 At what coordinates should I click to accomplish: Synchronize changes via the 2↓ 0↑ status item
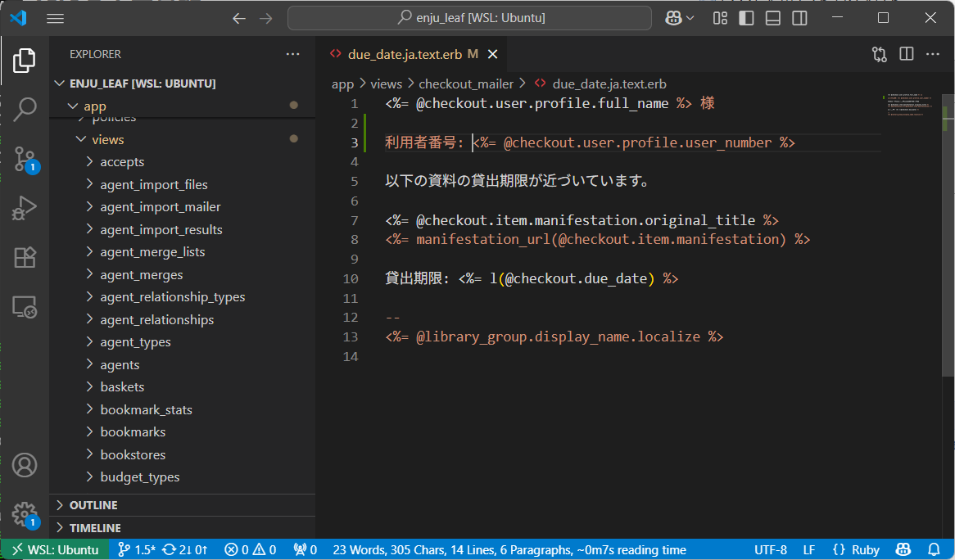pyautogui.click(x=185, y=549)
